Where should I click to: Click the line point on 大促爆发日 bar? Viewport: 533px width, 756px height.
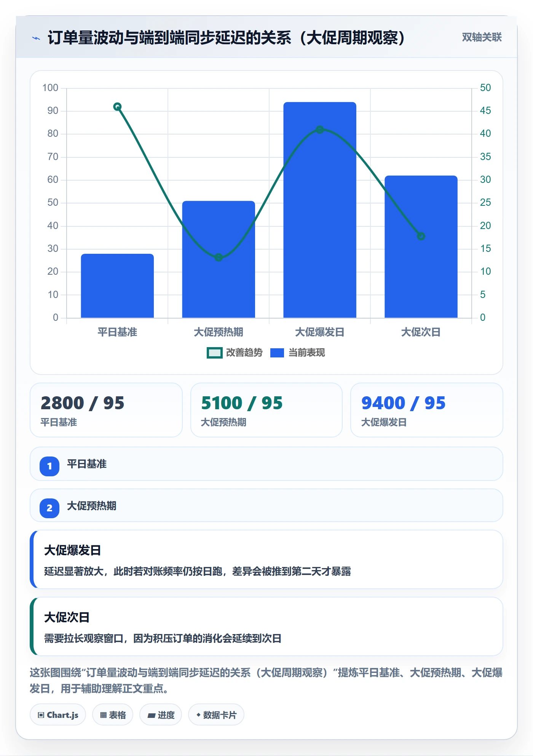click(x=320, y=130)
